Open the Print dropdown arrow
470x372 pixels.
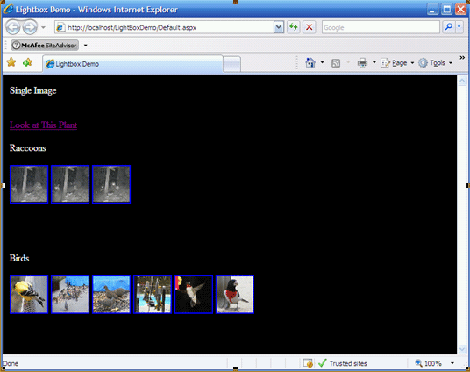coord(374,62)
